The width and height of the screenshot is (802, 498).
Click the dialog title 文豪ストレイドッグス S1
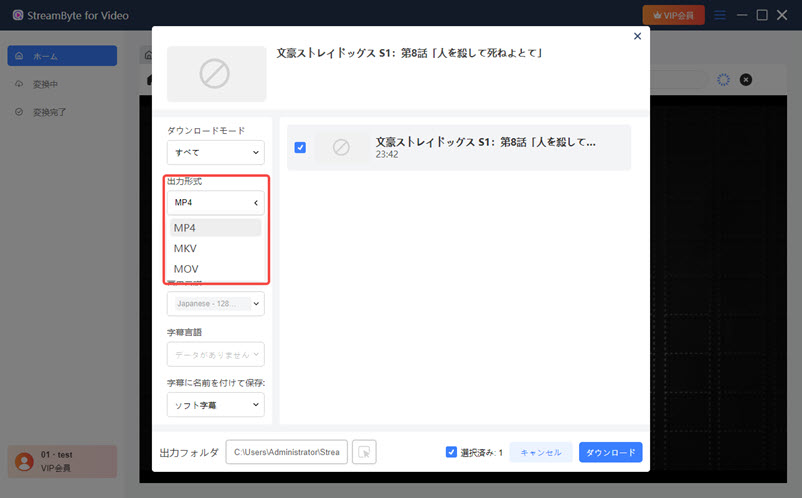(x=409, y=53)
